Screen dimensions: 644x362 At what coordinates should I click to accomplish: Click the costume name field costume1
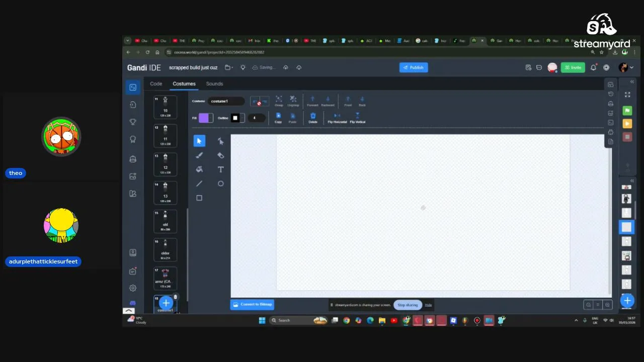226,101
